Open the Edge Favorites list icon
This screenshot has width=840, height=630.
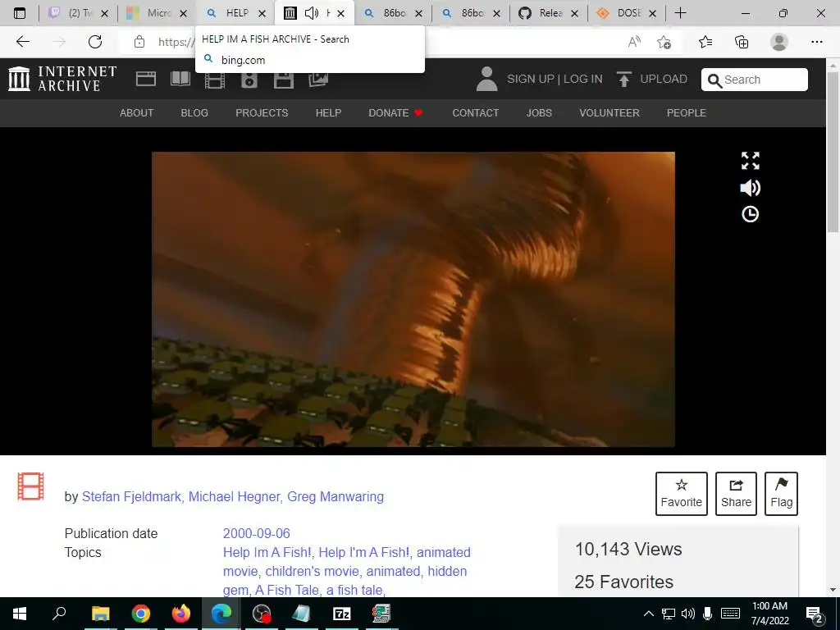(705, 42)
